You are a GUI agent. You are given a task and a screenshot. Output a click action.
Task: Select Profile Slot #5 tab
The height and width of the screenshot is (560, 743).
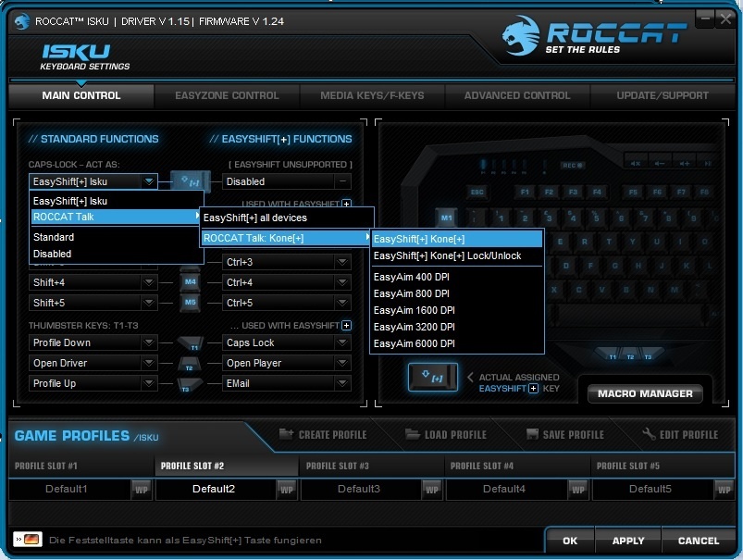point(663,467)
